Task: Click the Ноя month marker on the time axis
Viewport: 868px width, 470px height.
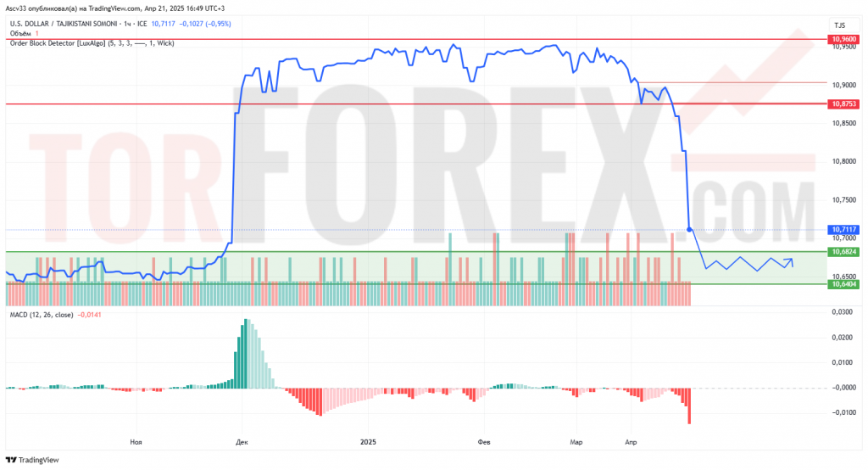Action: point(136,442)
